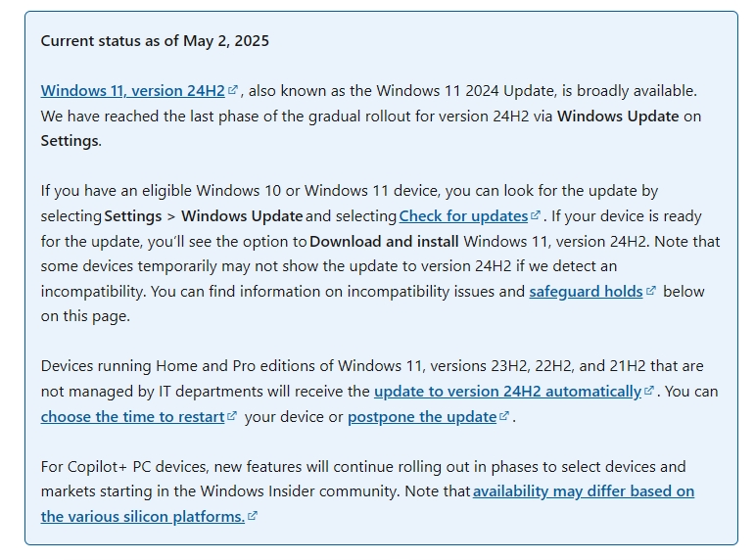Click external-link icon beside postpone the update
The image size is (755, 560).
pos(504,415)
